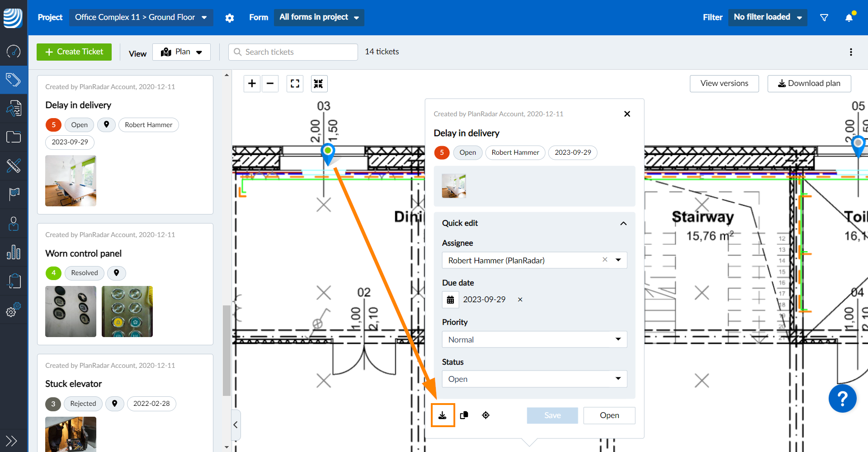868x452 pixels.
Task: Select the measurement ruler tool in sidebar
Action: coord(14,166)
